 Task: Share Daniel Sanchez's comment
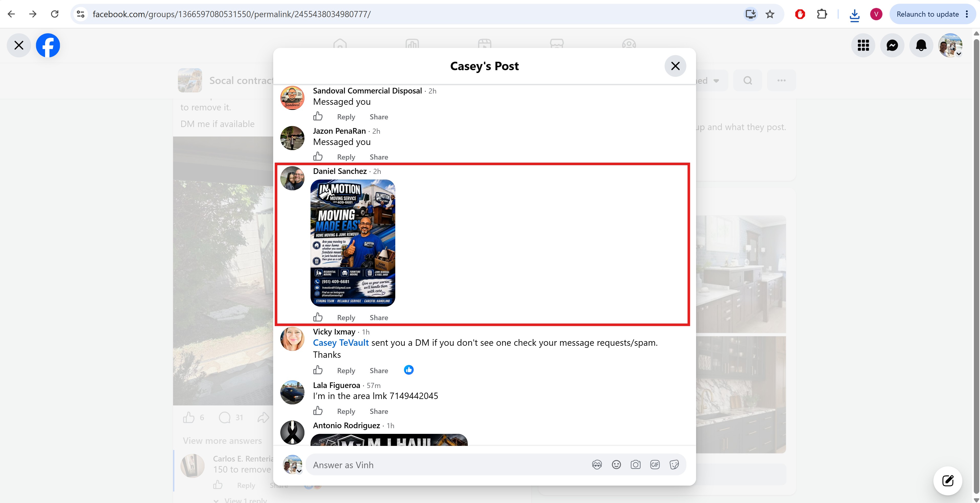click(379, 318)
